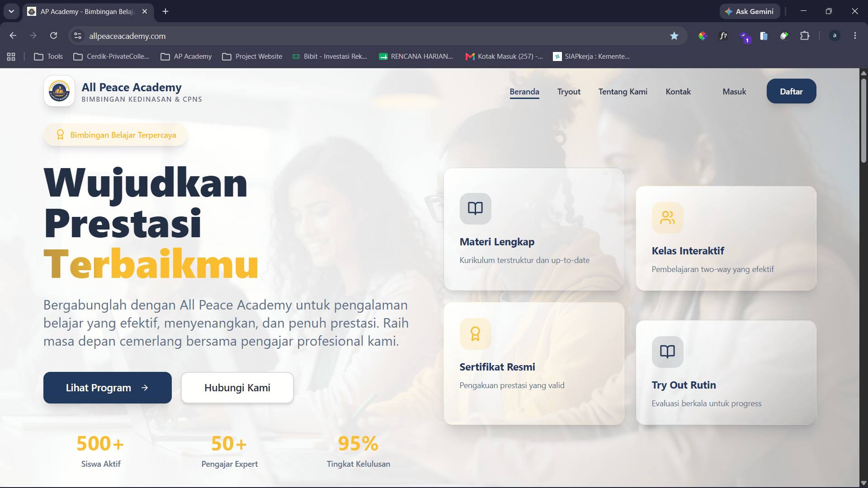Open the RENCANA HARIAN bookmark
Image resolution: width=868 pixels, height=488 pixels.
coord(416,56)
